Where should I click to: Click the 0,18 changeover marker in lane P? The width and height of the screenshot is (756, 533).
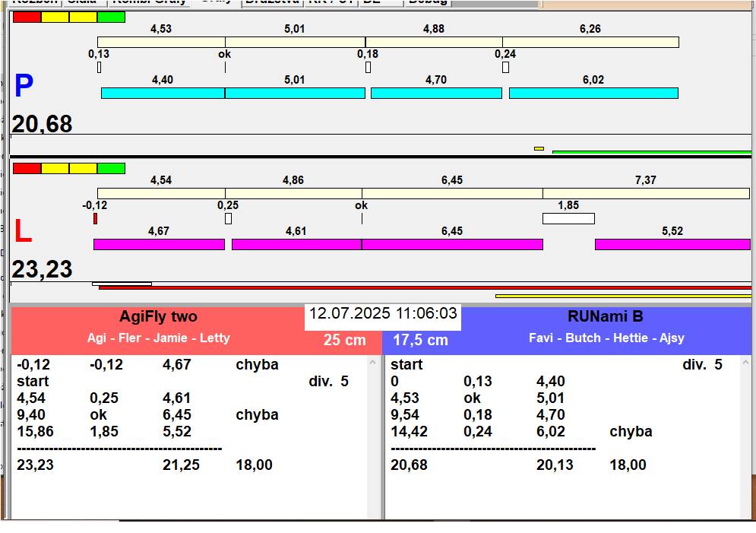click(368, 68)
